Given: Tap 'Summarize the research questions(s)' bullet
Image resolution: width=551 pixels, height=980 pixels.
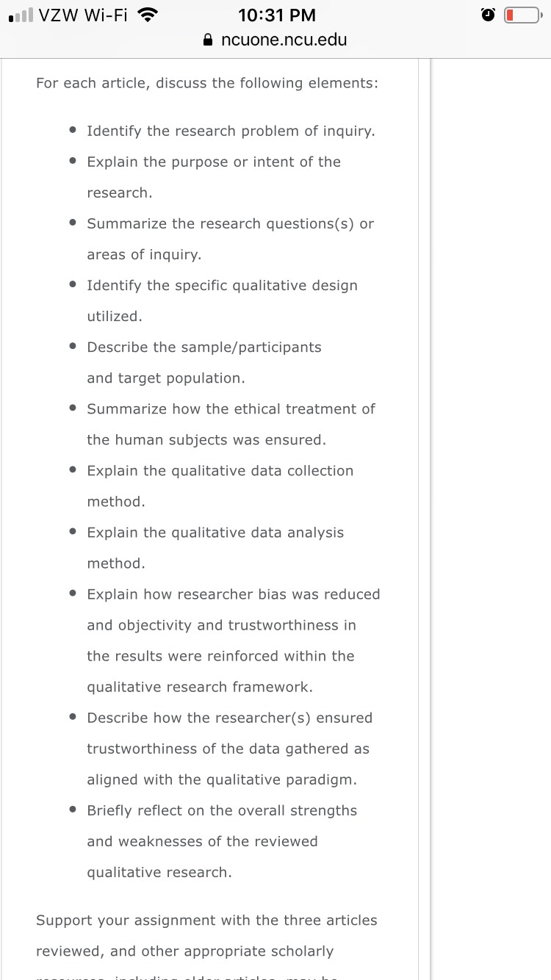Looking at the screenshot, I should pos(231,239).
